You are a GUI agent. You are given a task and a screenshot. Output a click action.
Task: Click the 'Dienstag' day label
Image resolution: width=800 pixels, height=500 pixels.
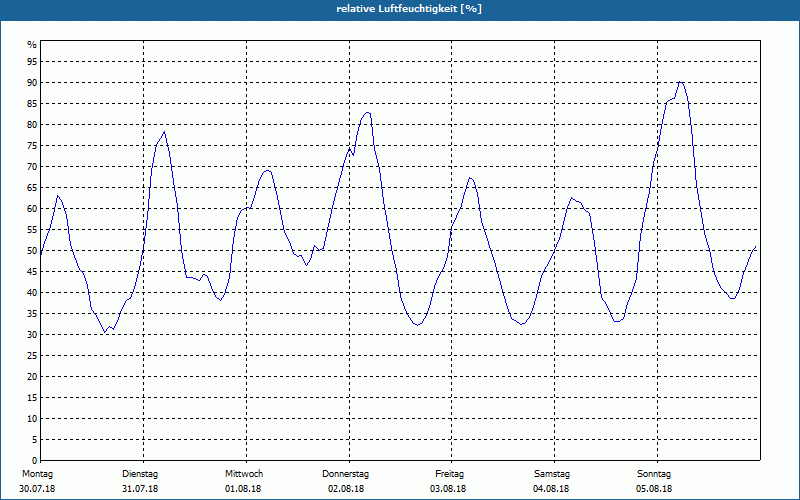point(140,474)
